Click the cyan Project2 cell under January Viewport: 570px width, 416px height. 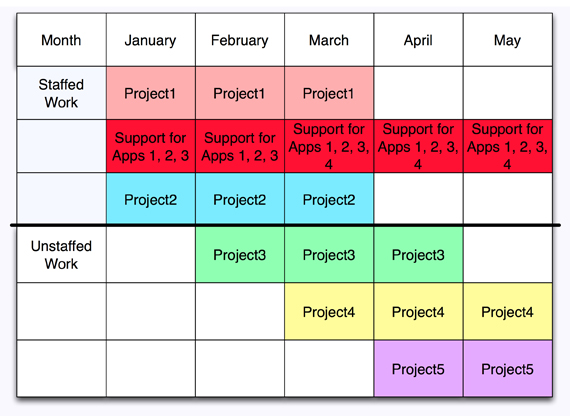click(x=151, y=199)
